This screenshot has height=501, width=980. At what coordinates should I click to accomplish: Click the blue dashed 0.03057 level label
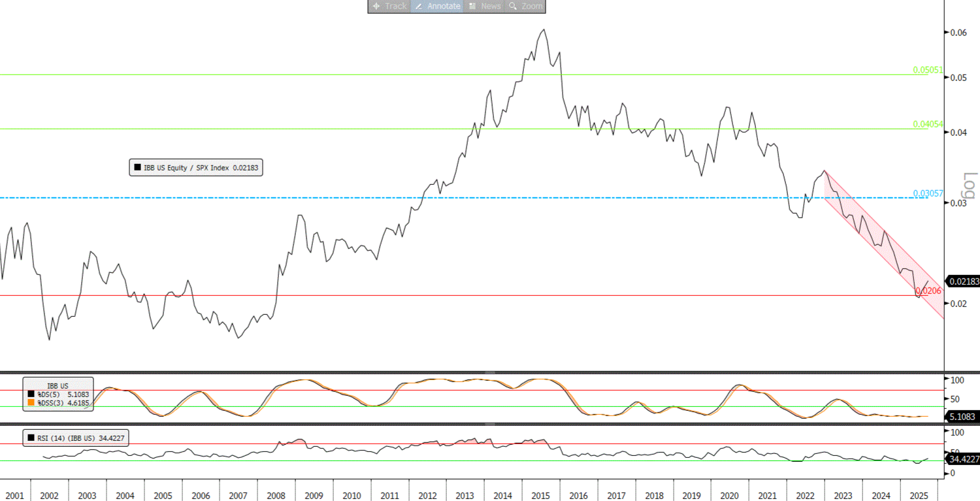pyautogui.click(x=928, y=193)
